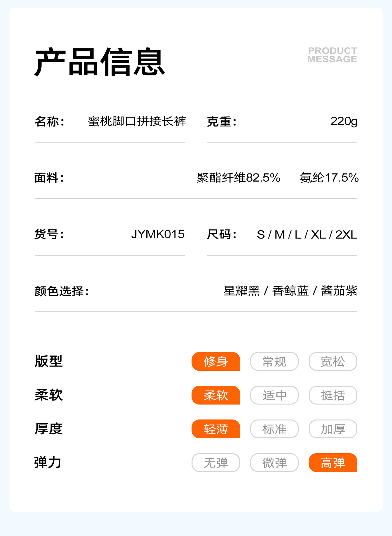The image size is (392, 536).
Task: Select 无弹 elasticity option
Action: click(216, 463)
